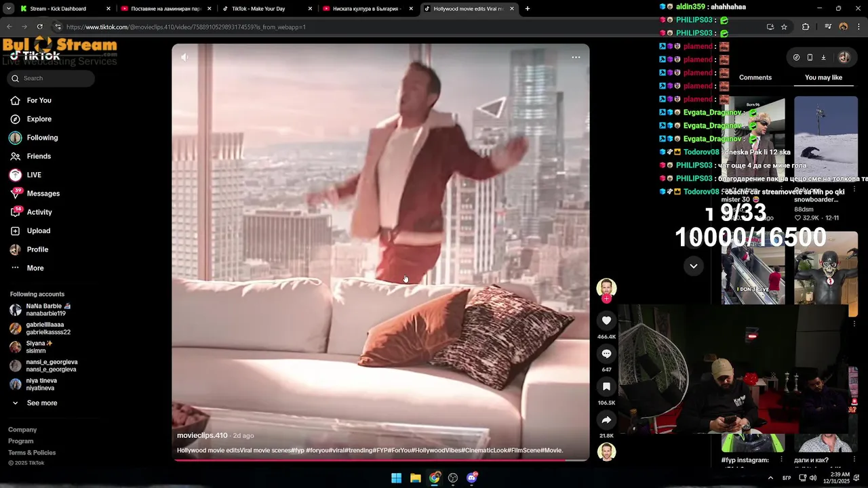Open the Explore page
Viewport: 868px width, 488px height.
(x=39, y=119)
